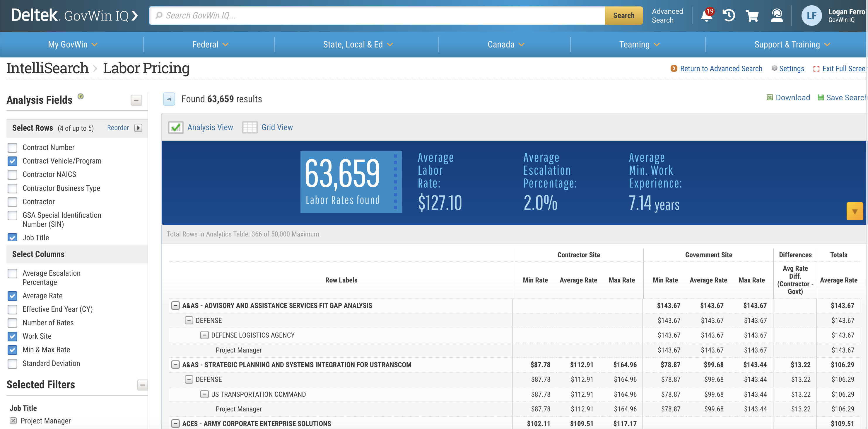Collapse the Selected Filters section

pos(143,385)
